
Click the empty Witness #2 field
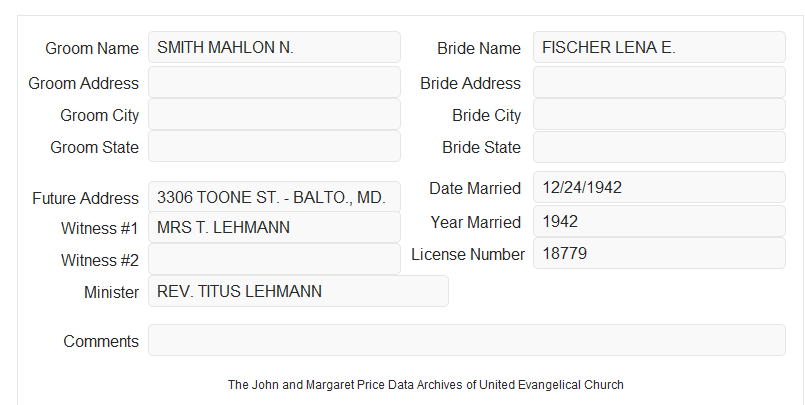click(x=274, y=259)
